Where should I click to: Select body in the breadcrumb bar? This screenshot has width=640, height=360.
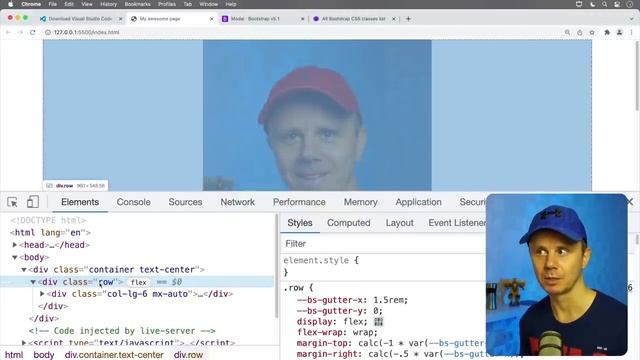click(x=44, y=355)
